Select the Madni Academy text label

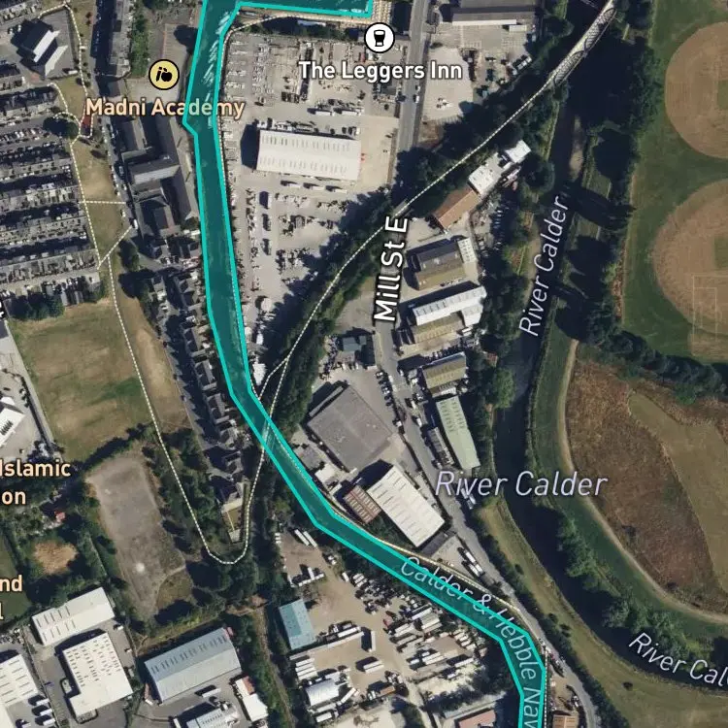click(x=165, y=108)
